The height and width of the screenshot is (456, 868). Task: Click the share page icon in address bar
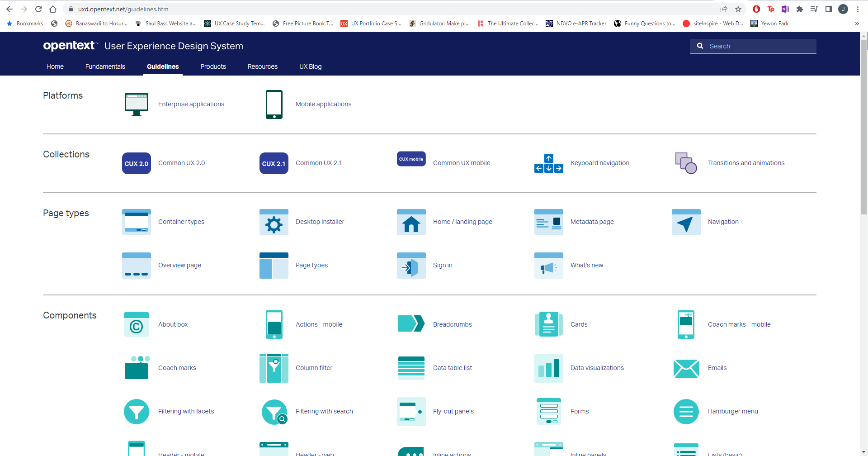[724, 9]
